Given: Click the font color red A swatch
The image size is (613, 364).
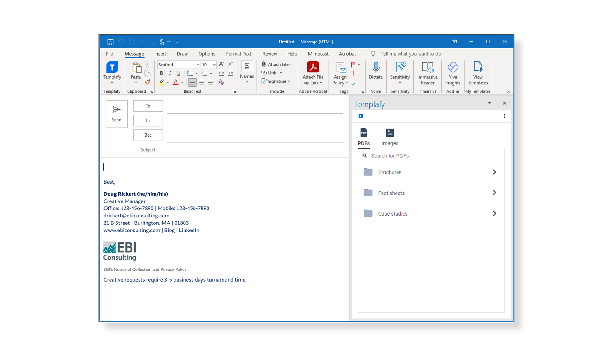Looking at the screenshot, I should [176, 82].
